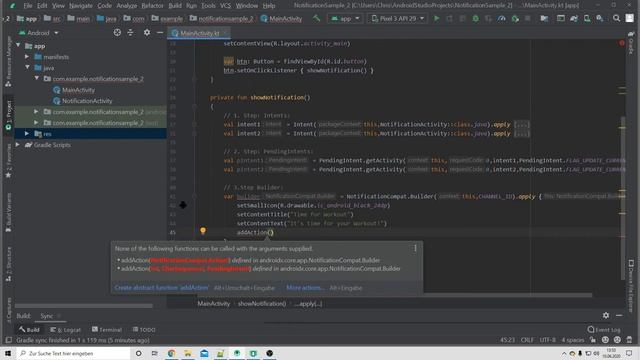Expand Gradle Scripts node
Screen dimensions: 640x360
[x=18, y=144]
